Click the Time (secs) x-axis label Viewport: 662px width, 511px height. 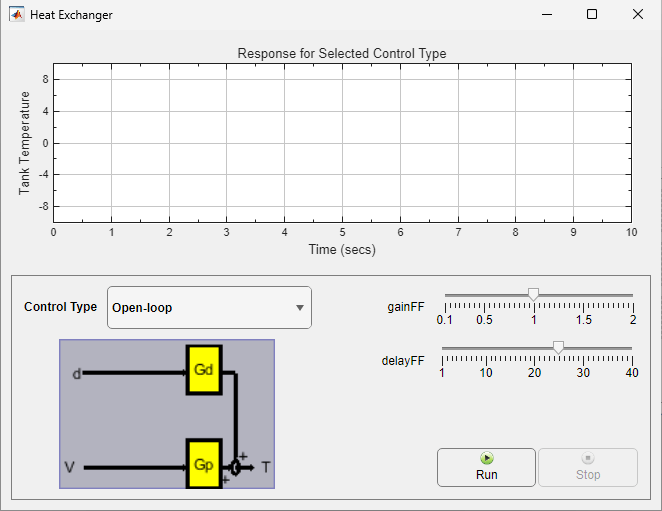(x=342, y=249)
